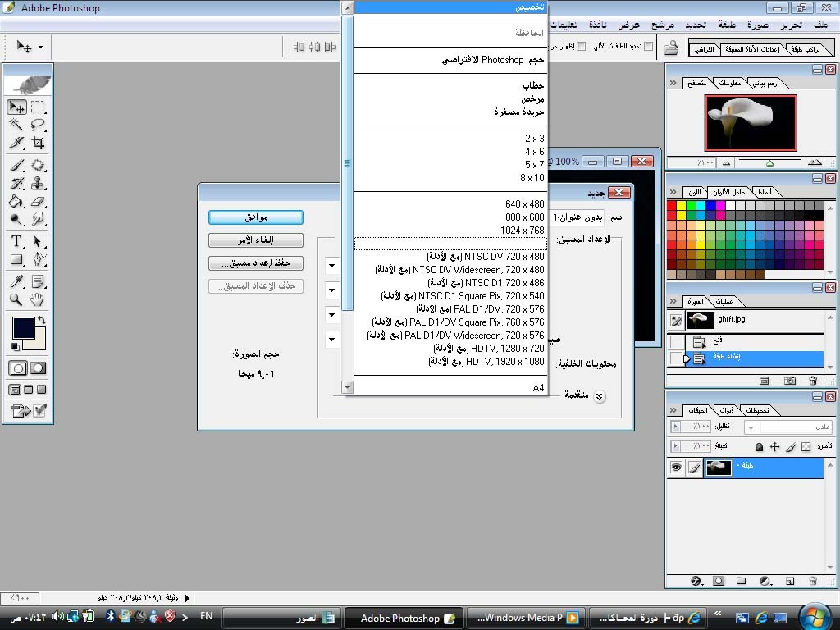Pick the Type (T) tool
The image size is (840, 630).
(x=16, y=241)
